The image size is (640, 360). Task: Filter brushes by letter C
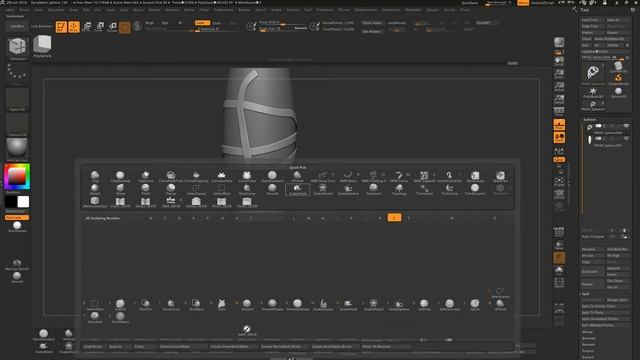165,218
